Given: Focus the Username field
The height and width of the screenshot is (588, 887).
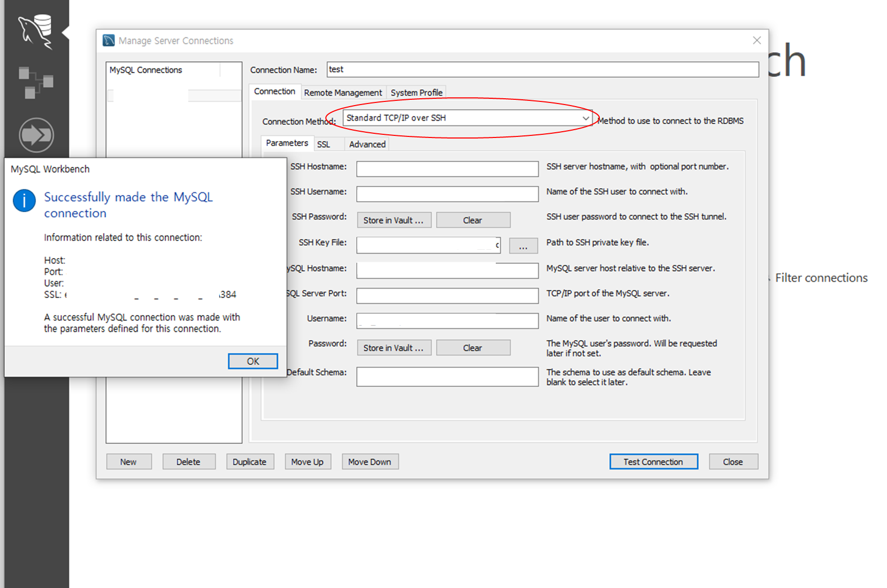Looking at the screenshot, I should point(447,320).
